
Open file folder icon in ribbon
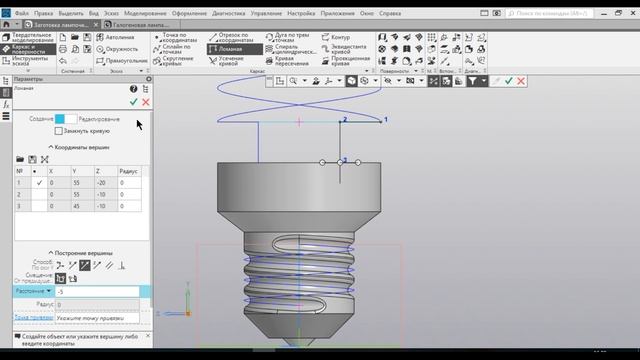pos(75,37)
